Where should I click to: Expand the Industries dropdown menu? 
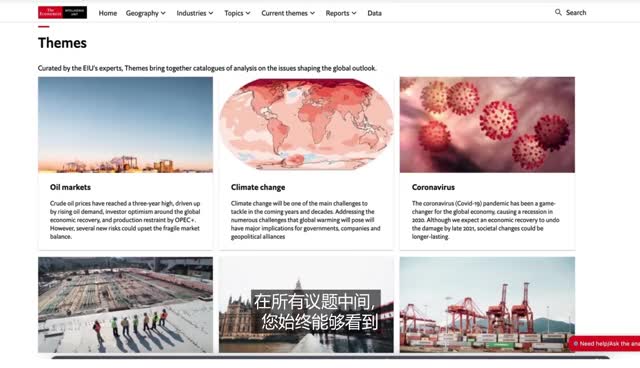pos(195,13)
